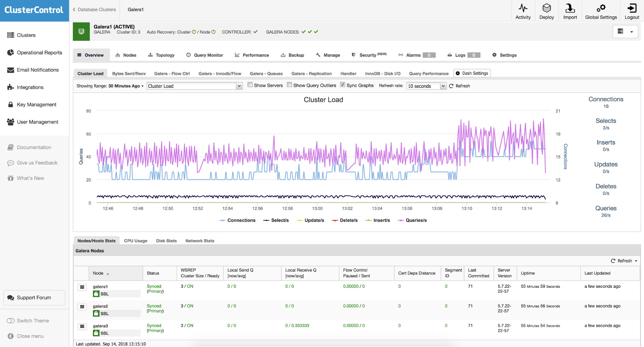Toggle Connections series in chart legend

pos(237,220)
